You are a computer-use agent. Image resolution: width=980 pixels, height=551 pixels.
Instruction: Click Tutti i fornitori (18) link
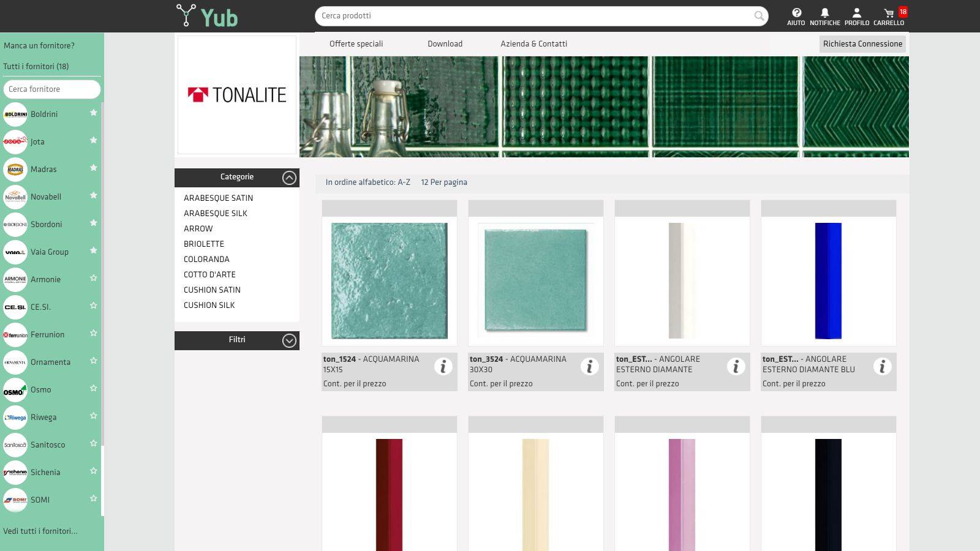click(x=36, y=67)
